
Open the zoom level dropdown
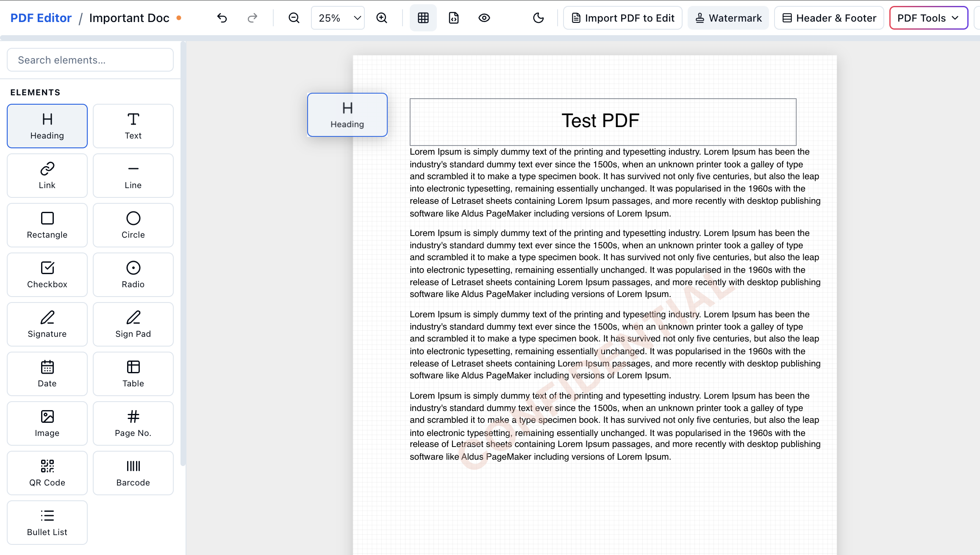(x=337, y=17)
